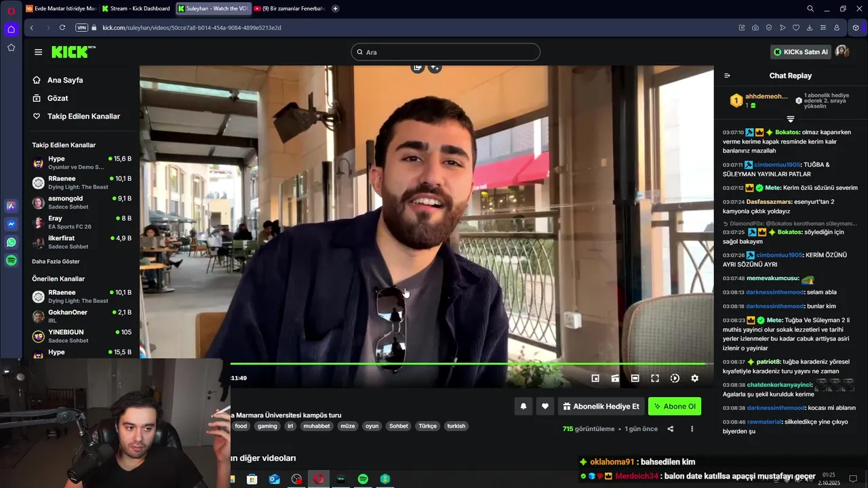Click Abonelik Hediye Et
The image size is (868, 488).
click(x=601, y=407)
